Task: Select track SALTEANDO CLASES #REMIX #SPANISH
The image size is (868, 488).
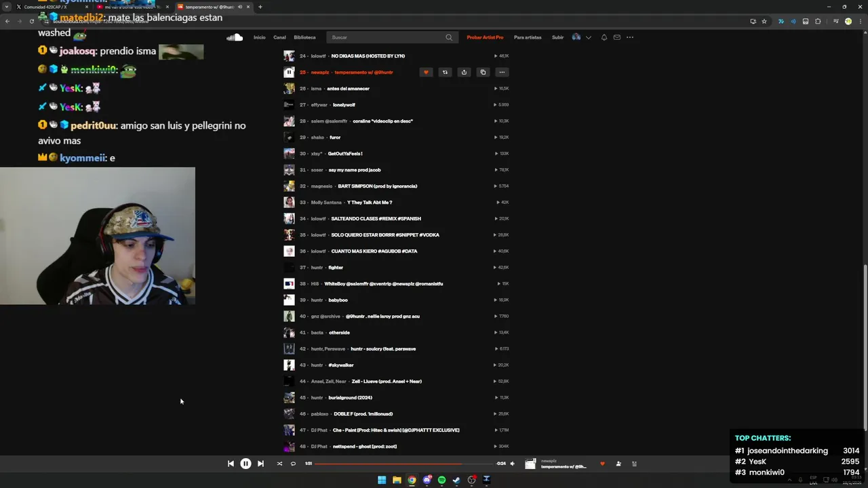Action: pyautogui.click(x=376, y=218)
